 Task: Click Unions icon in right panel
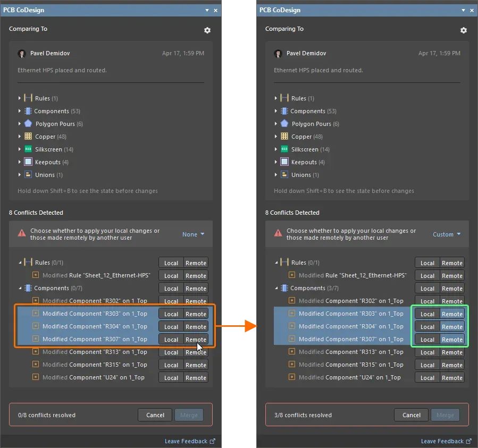point(284,175)
